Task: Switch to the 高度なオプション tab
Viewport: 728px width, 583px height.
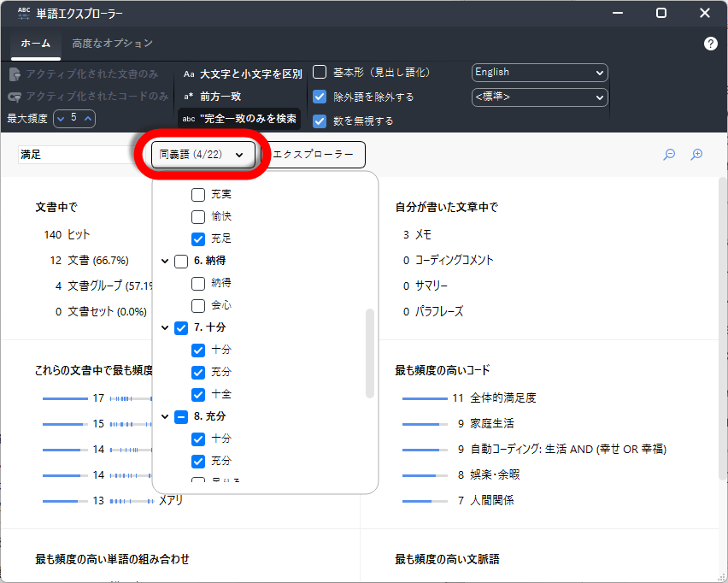Action: [x=113, y=44]
